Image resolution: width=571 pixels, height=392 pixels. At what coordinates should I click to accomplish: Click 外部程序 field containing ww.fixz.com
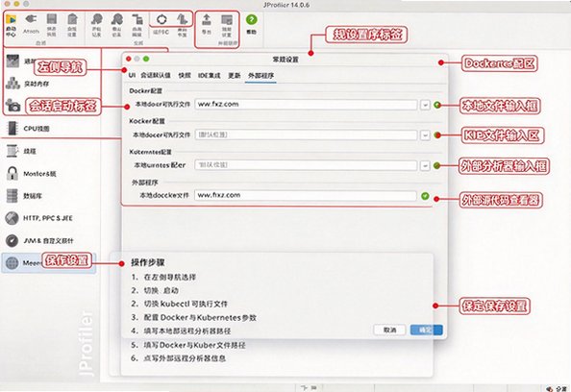coord(305,195)
